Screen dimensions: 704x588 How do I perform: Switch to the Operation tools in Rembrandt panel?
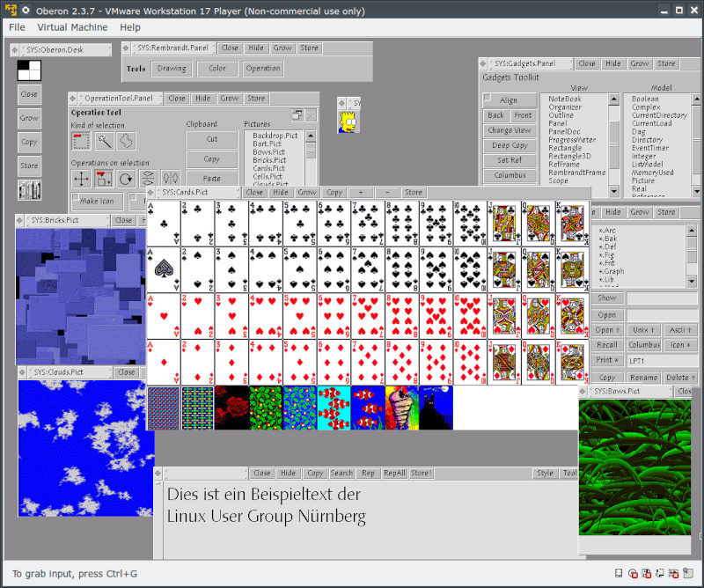tap(263, 69)
